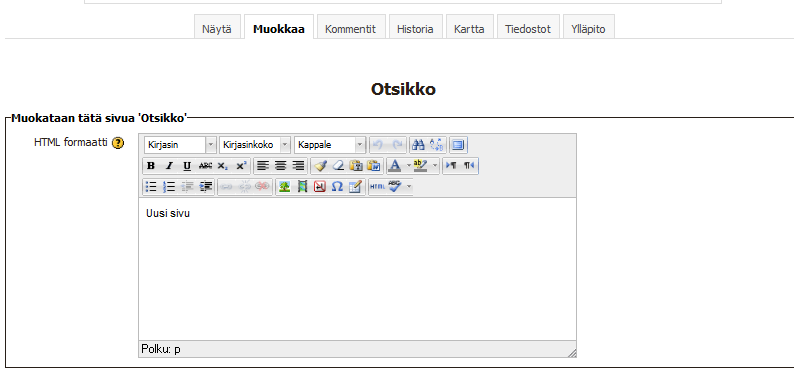
Task: Toggle the fullscreen editor mode
Action: tap(457, 145)
